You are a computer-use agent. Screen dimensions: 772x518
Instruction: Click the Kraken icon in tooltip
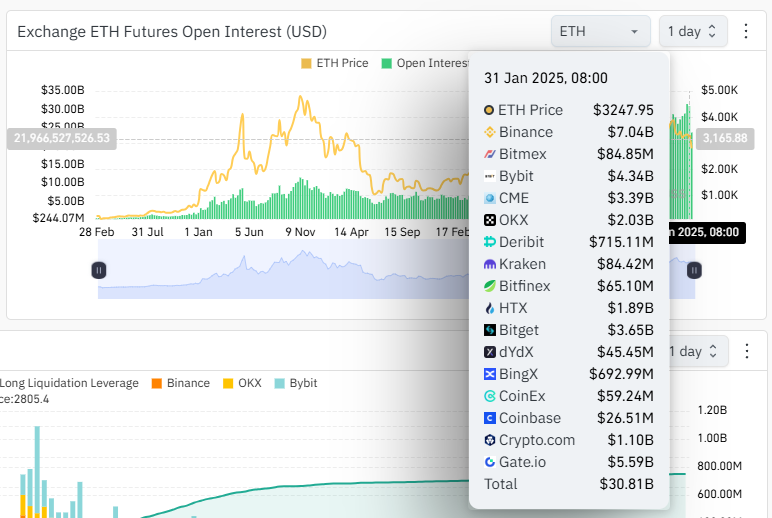point(490,264)
